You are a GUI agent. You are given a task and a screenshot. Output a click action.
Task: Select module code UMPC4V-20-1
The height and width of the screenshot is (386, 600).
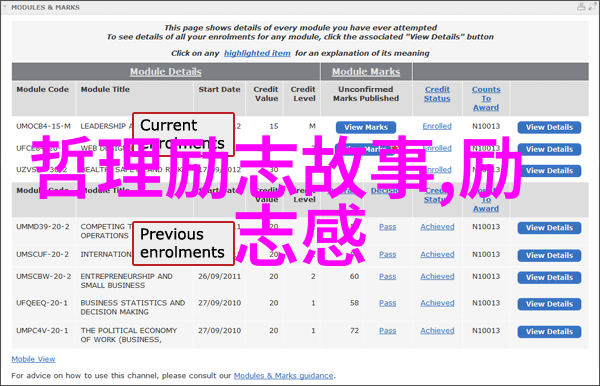coord(42,331)
